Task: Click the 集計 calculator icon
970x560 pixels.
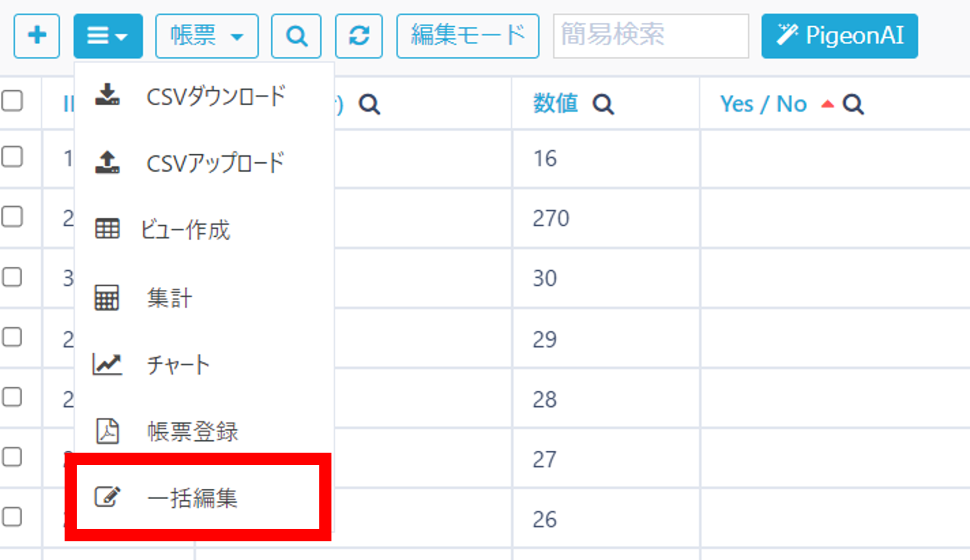Action: click(x=108, y=297)
